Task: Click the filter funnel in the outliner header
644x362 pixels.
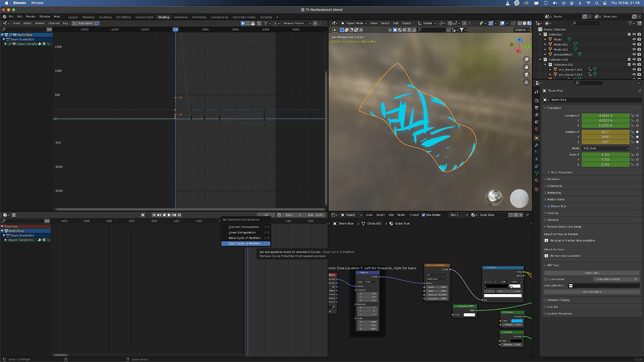Action: (x=630, y=23)
